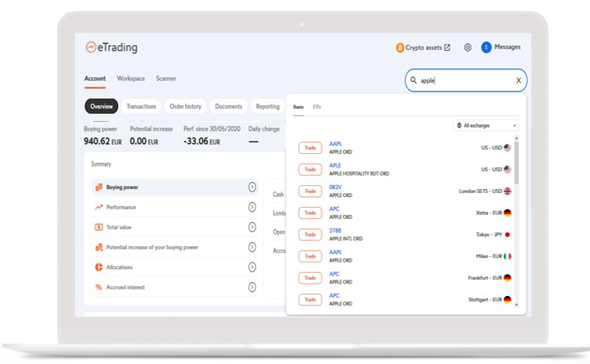The image size is (590, 364).
Task: Open the 2788 ticker link
Action: coord(335,230)
